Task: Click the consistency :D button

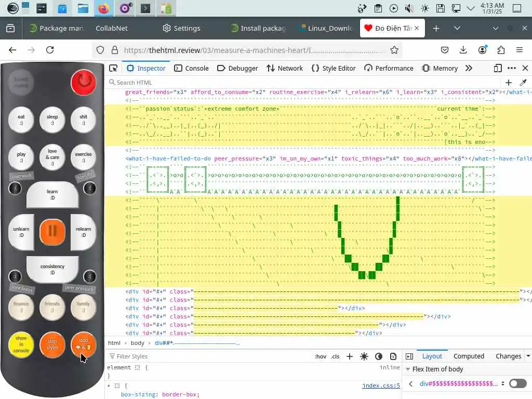Action: tap(52, 270)
